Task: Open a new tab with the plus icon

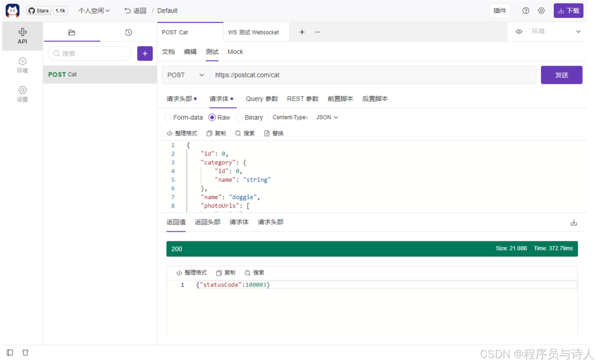Action: tap(302, 32)
